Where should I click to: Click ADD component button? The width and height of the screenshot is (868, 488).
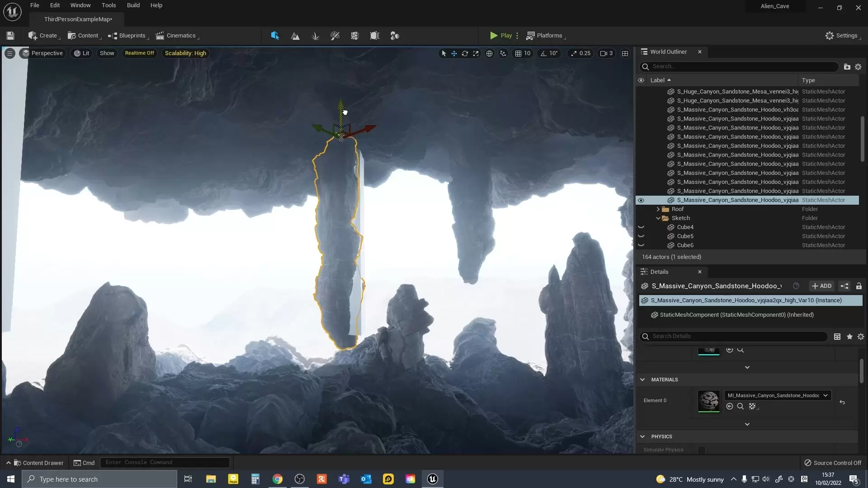(821, 286)
